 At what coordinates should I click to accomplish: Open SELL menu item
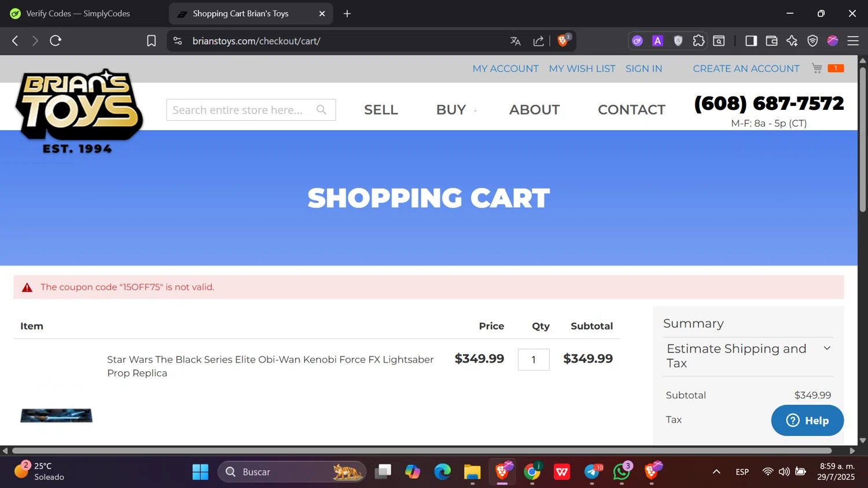click(381, 109)
